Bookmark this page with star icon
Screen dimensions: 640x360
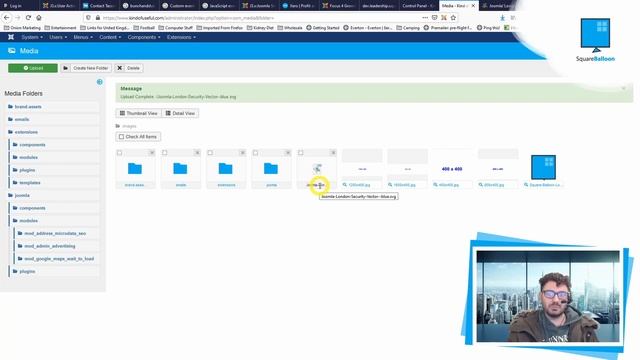[453, 18]
